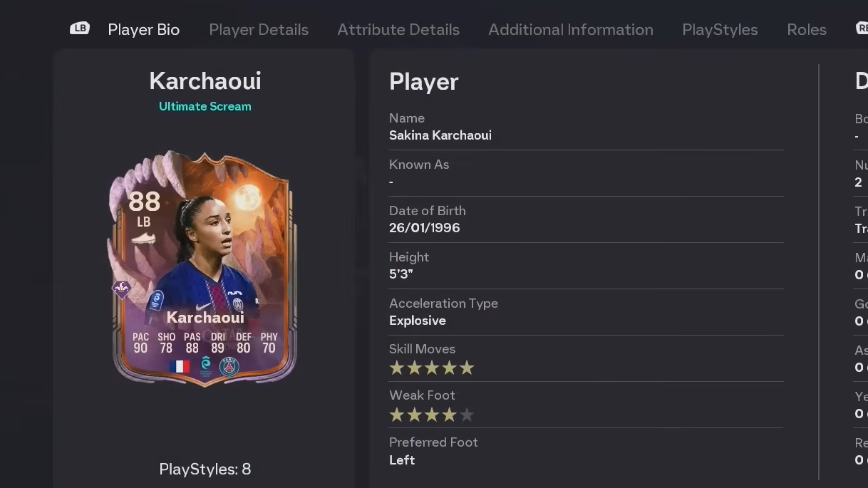This screenshot has width=868, height=488.
Task: Switch to the Attribute Details tab
Action: [x=398, y=29]
